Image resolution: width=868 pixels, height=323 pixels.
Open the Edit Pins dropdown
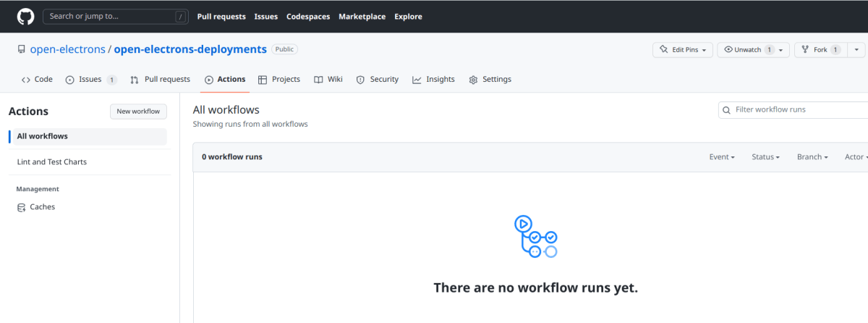[x=683, y=50]
